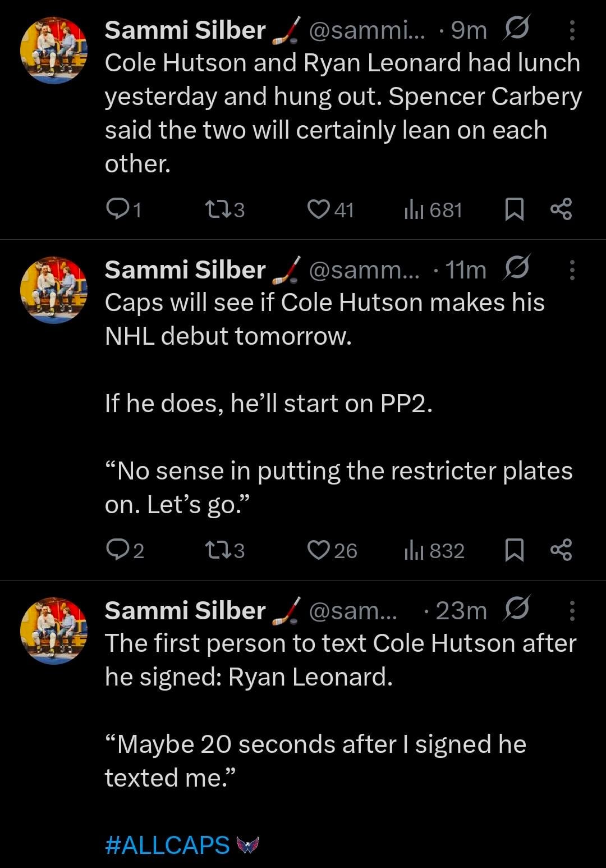Like the tweet with 26 likes
The image size is (606, 868).
click(x=318, y=550)
